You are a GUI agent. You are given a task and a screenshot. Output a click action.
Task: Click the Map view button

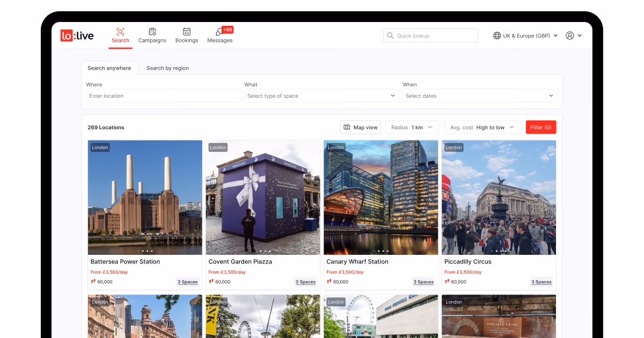coord(361,127)
